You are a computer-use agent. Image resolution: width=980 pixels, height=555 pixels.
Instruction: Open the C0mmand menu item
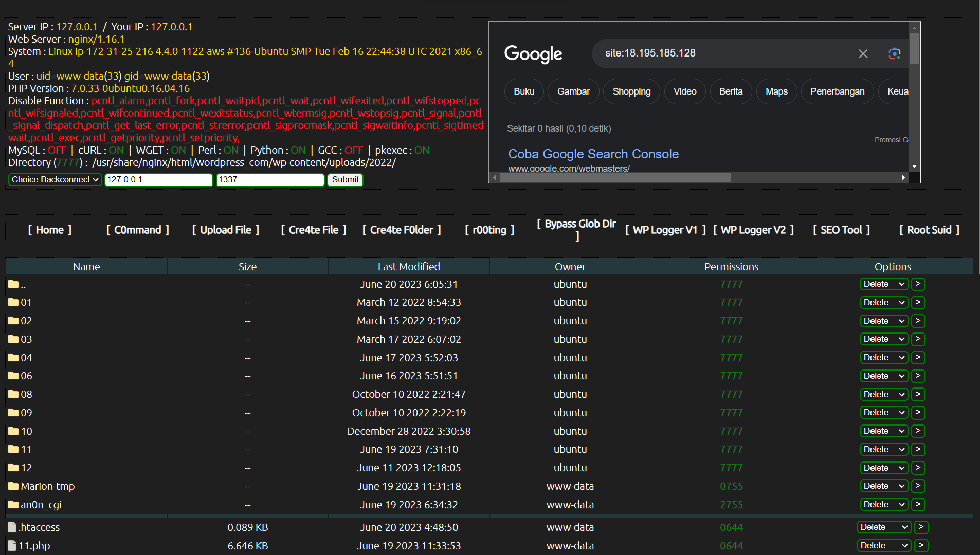(137, 230)
